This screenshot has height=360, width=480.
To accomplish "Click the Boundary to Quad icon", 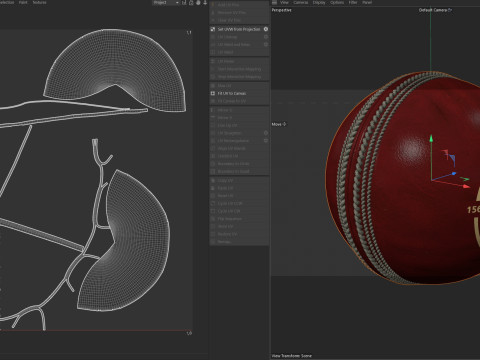I will click(213, 171).
